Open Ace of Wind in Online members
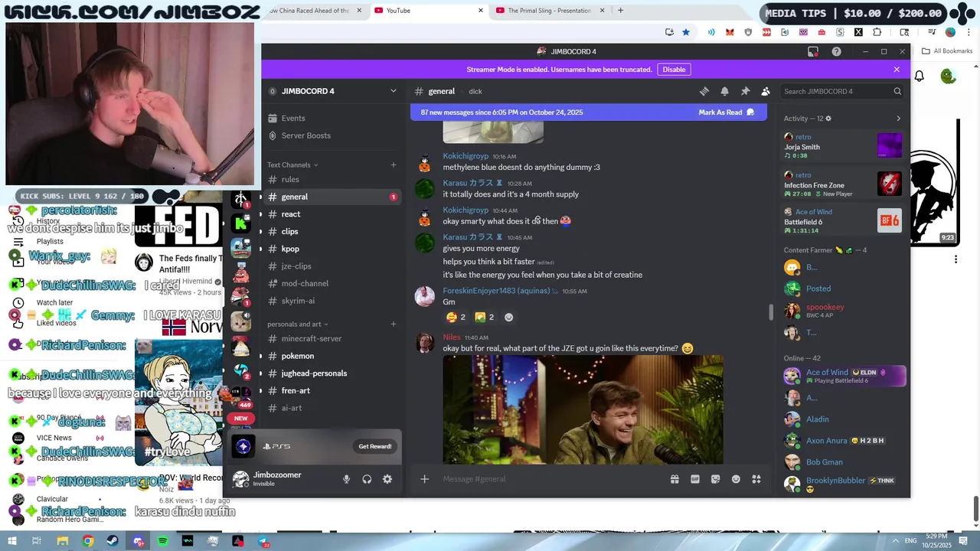Screen dimensions: 980x551 (844, 376)
